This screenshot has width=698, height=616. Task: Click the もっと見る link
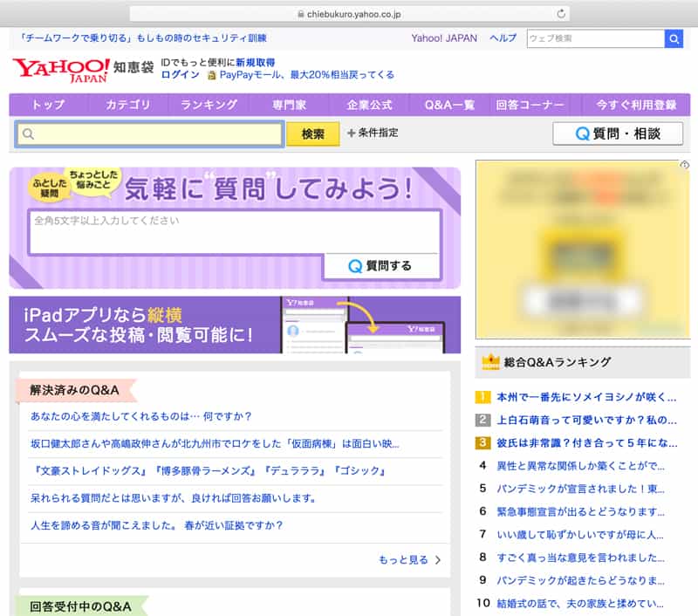[x=409, y=560]
